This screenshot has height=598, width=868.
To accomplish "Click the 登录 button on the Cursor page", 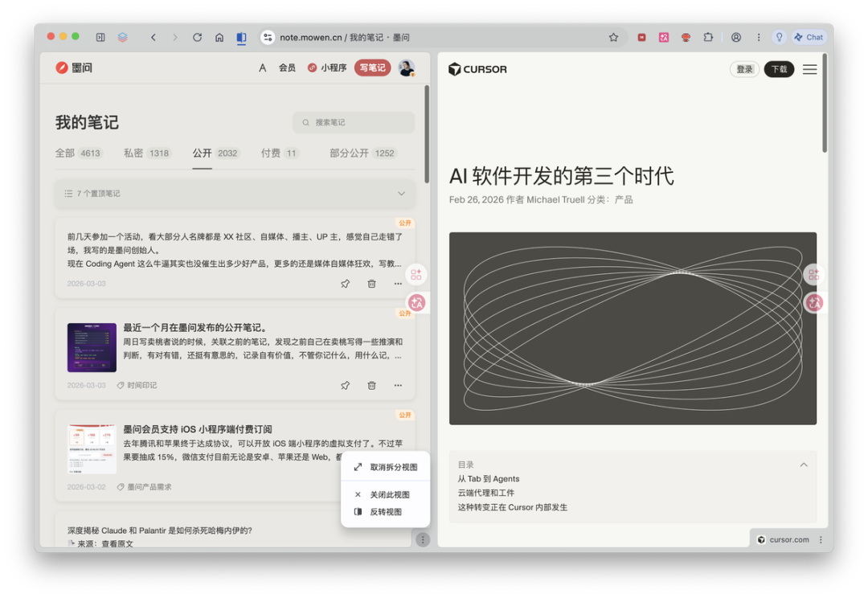I will pyautogui.click(x=743, y=69).
